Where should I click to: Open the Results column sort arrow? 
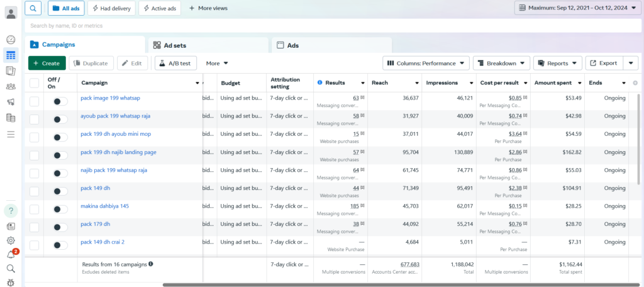(363, 83)
